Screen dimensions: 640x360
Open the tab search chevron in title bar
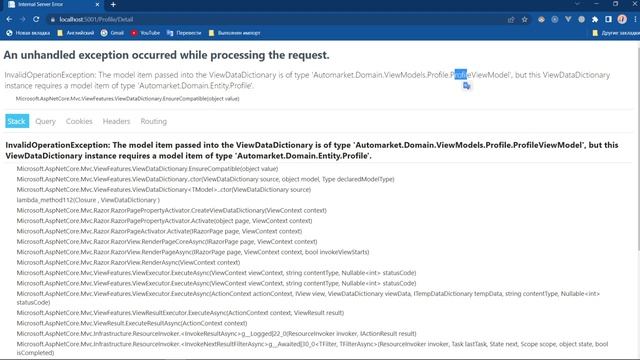tap(577, 4)
